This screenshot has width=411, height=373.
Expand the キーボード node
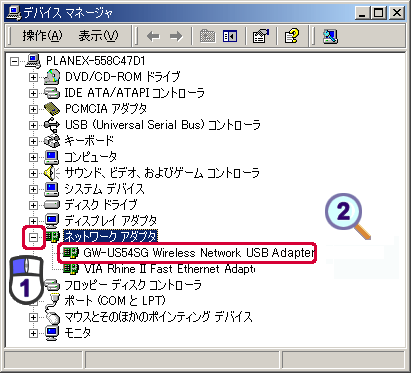[x=33, y=141]
